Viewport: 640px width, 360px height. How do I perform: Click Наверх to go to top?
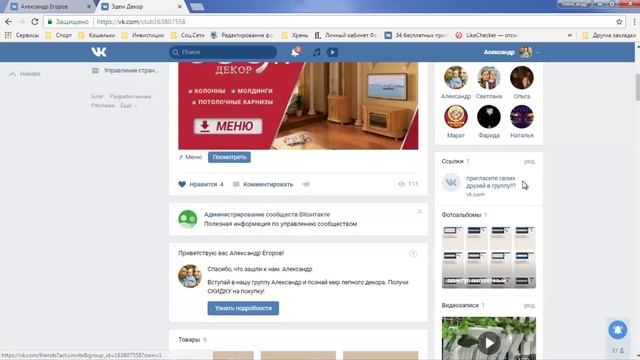tap(25, 74)
